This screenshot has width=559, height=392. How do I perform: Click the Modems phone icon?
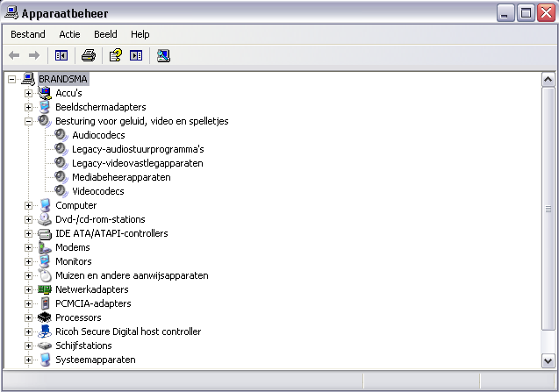click(45, 247)
